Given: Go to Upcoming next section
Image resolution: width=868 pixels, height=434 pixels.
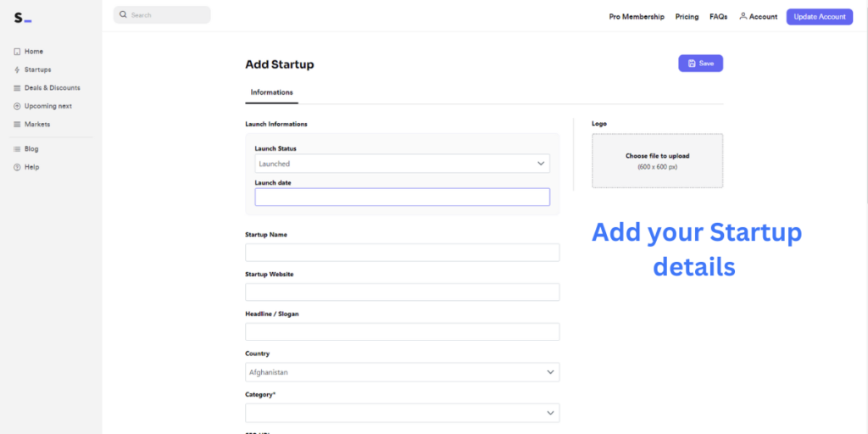Looking at the screenshot, I should point(48,106).
